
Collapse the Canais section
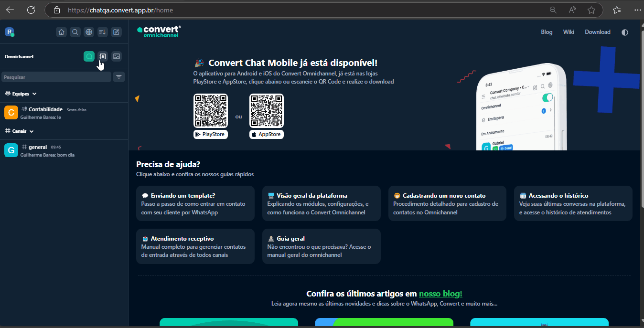19,131
